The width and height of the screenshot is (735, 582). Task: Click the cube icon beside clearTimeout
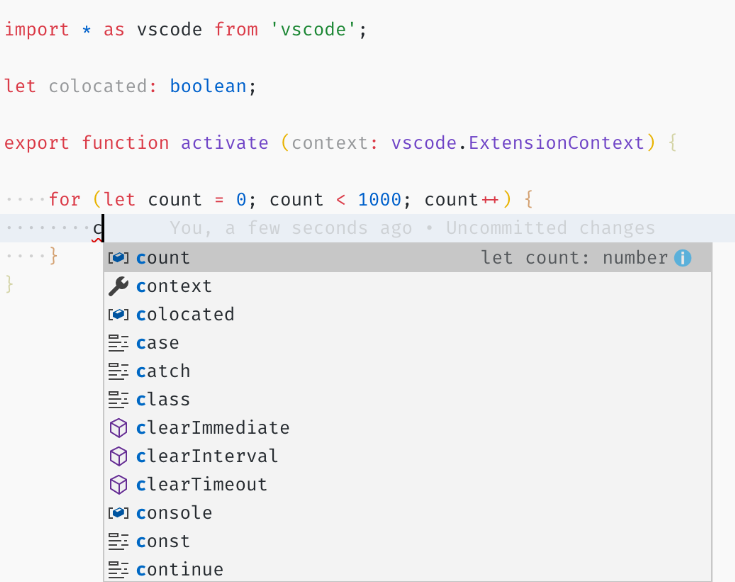tap(118, 484)
